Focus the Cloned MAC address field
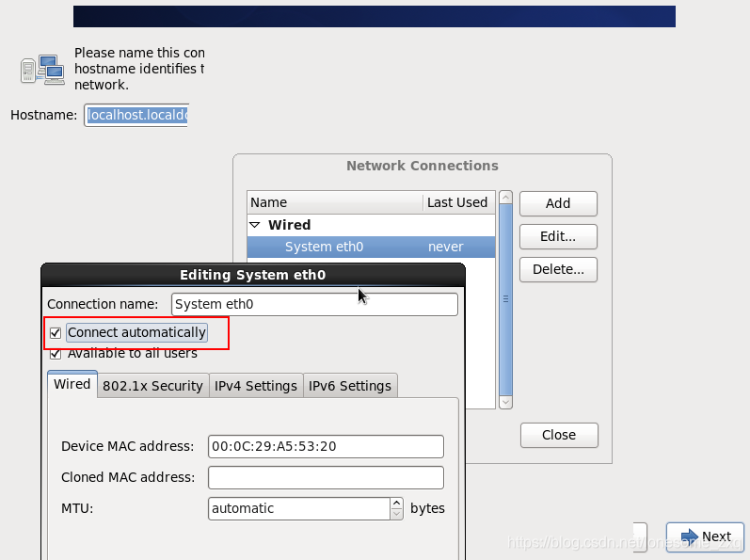This screenshot has width=750, height=560. click(326, 478)
